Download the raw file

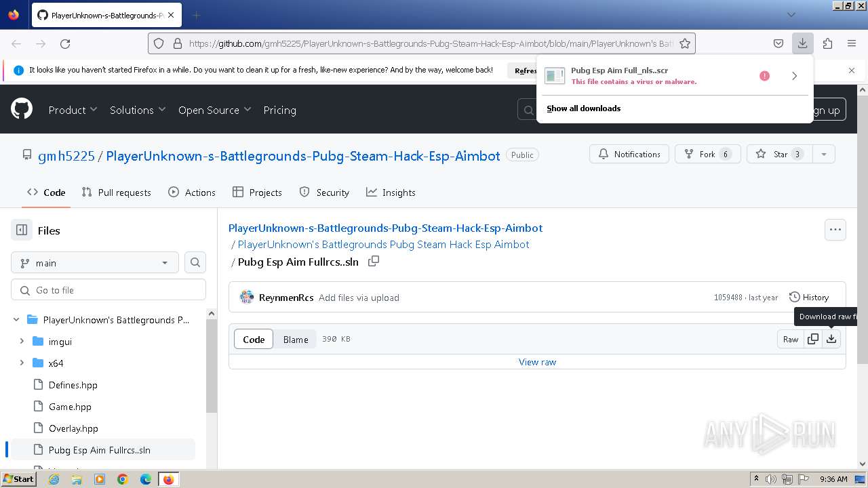click(x=831, y=339)
